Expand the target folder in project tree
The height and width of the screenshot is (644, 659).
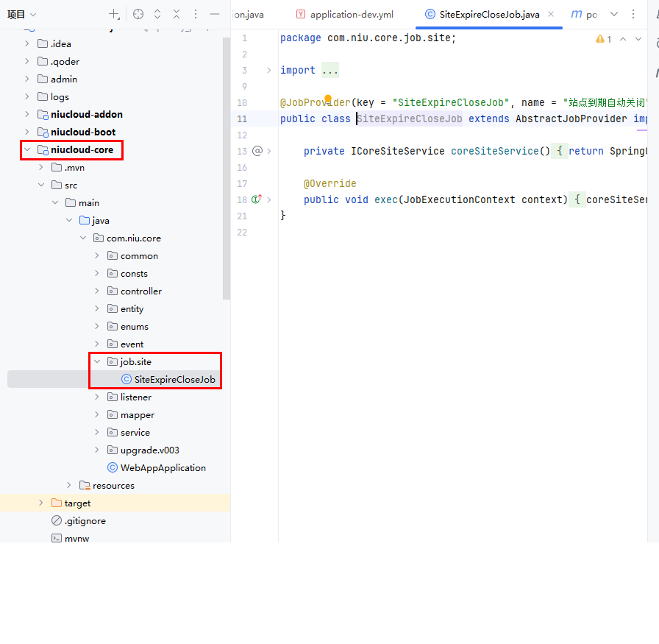[41, 503]
